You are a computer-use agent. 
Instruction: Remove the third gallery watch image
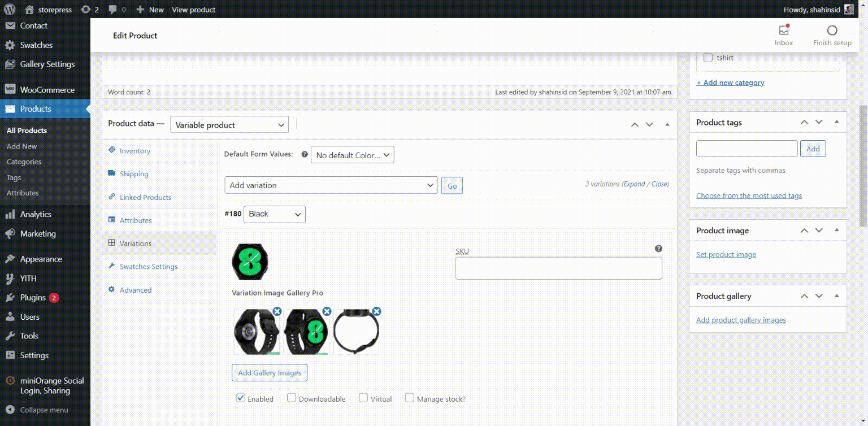(376, 311)
